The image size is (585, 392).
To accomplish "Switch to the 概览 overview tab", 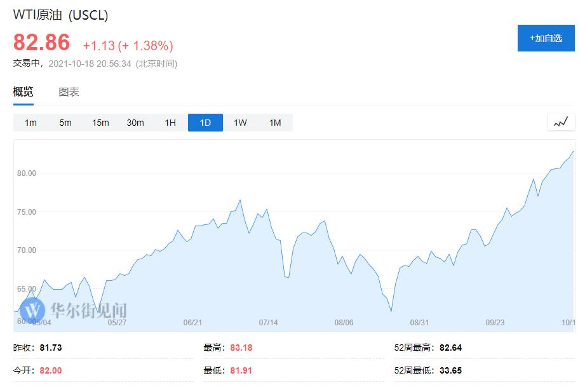I will pos(24,92).
